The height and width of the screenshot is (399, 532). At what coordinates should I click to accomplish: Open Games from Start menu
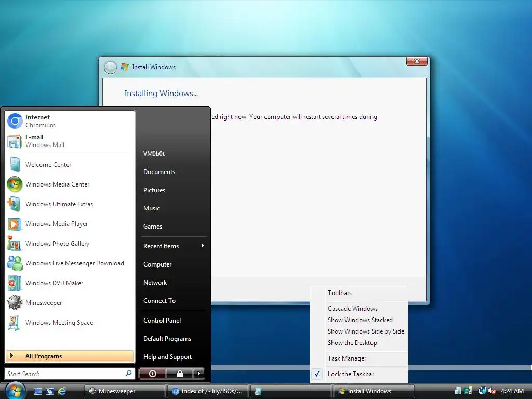click(x=173, y=227)
